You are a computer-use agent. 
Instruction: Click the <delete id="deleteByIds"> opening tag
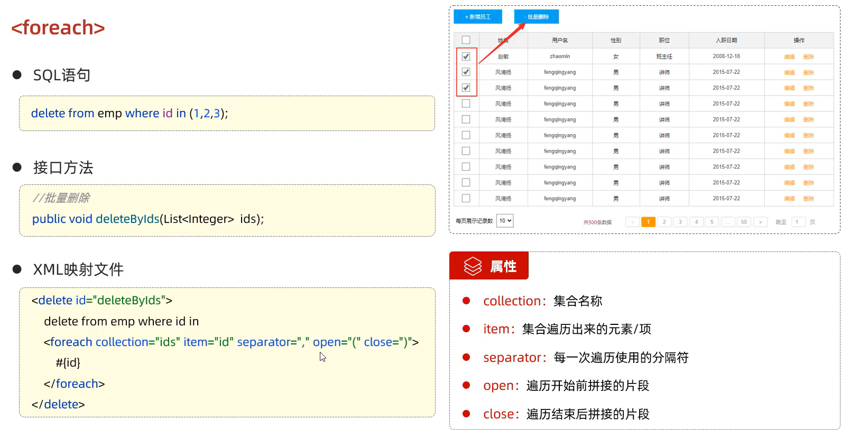pyautogui.click(x=102, y=300)
